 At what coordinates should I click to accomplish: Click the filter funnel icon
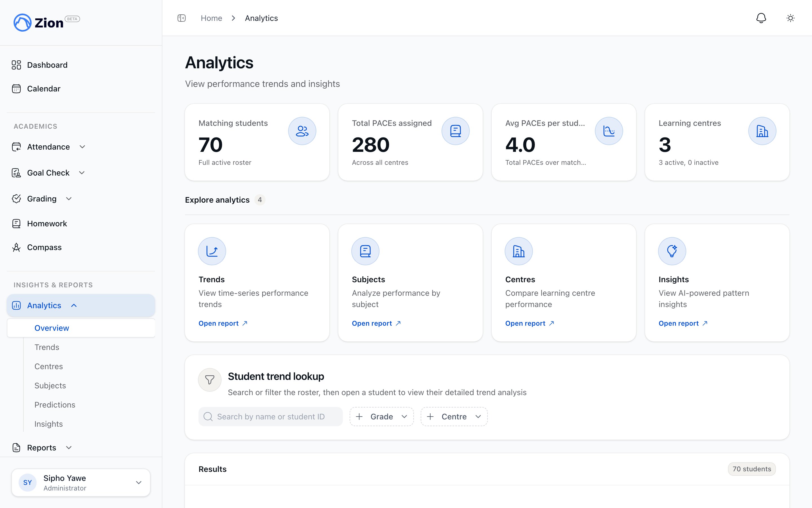[210, 380]
